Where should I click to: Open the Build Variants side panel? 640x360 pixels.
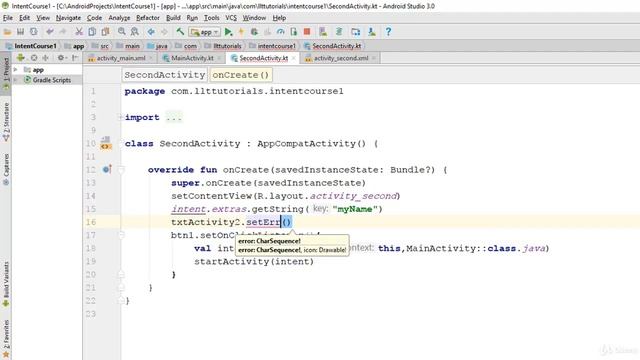[6, 284]
